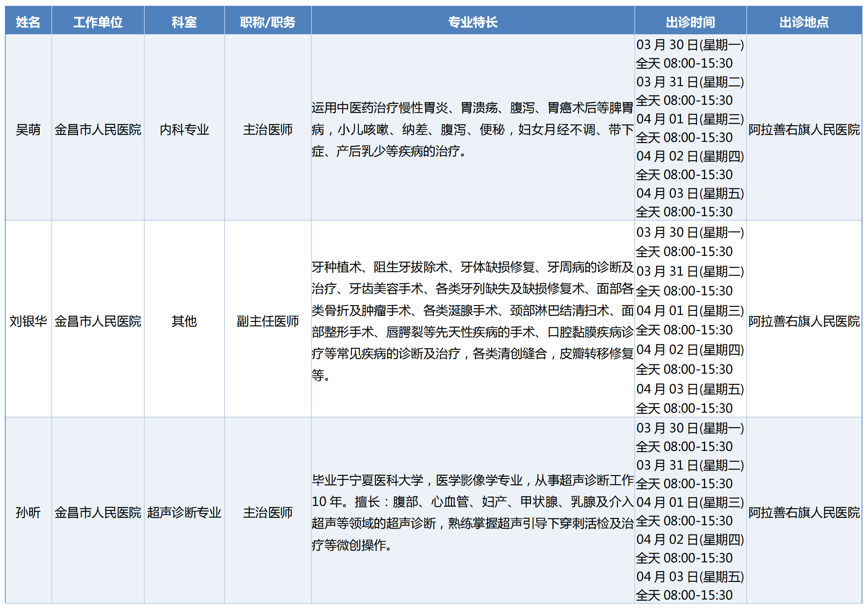Click the 出诊地点 column header
This screenshot has width=868, height=614.
coord(804,22)
